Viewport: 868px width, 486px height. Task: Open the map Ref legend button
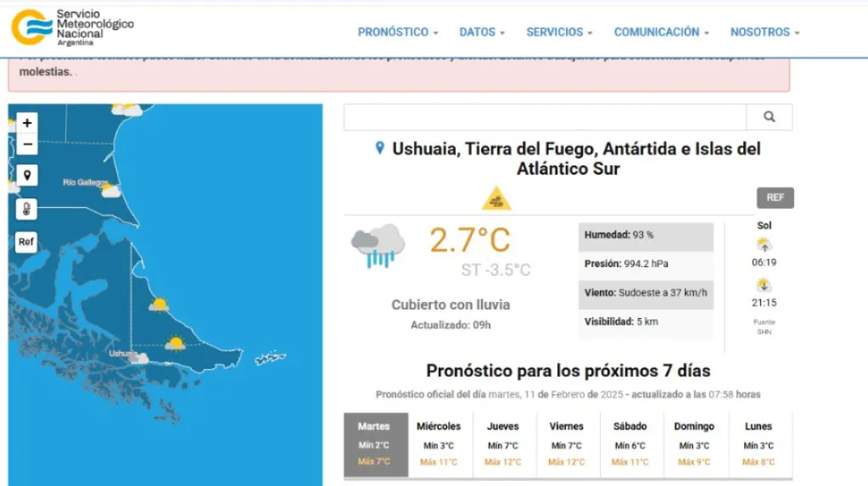[27, 242]
